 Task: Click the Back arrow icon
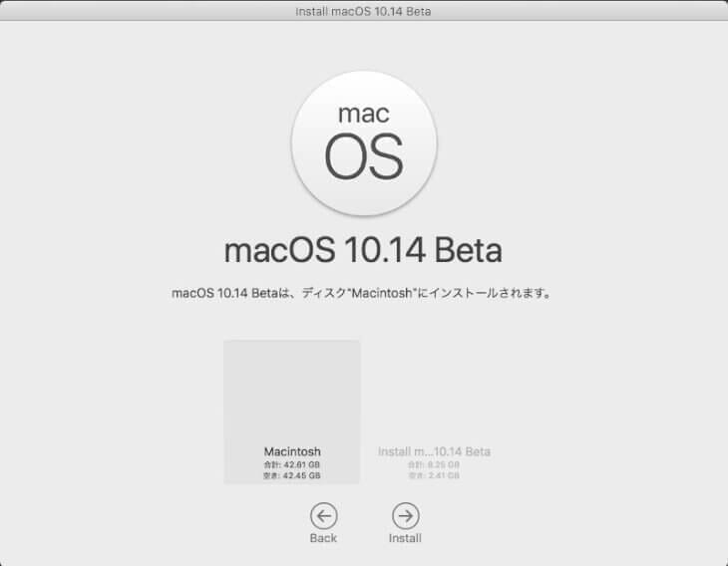323,515
